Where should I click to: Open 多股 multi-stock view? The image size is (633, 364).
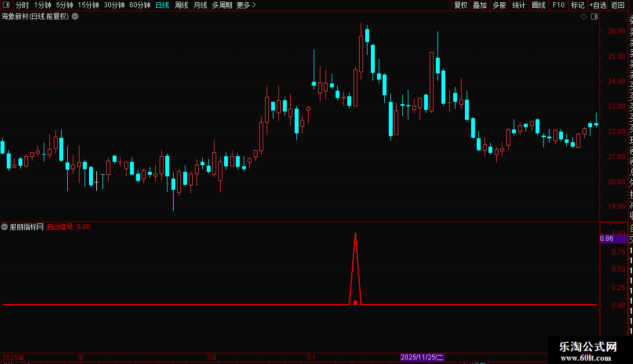(x=499, y=5)
